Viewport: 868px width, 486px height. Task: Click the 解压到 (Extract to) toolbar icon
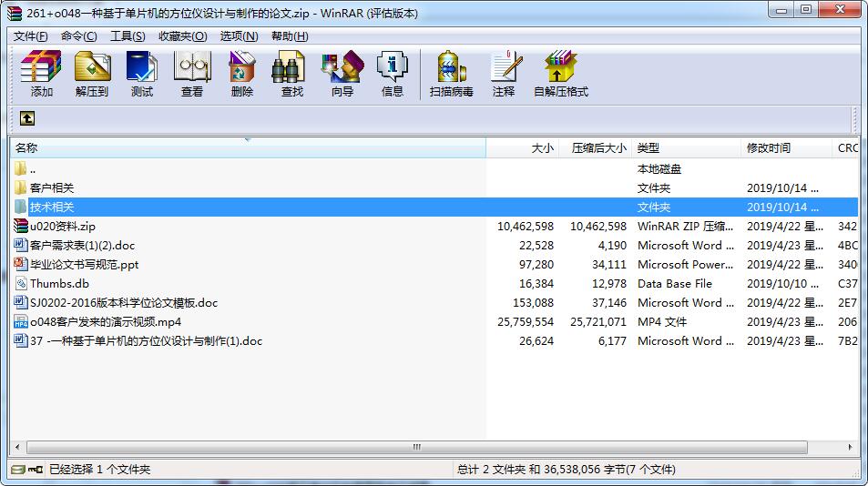click(x=92, y=67)
